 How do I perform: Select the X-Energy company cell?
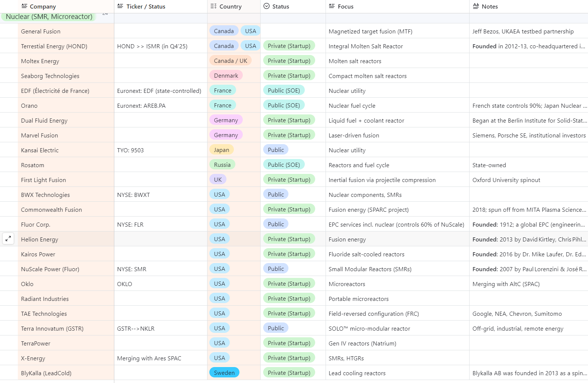point(66,358)
